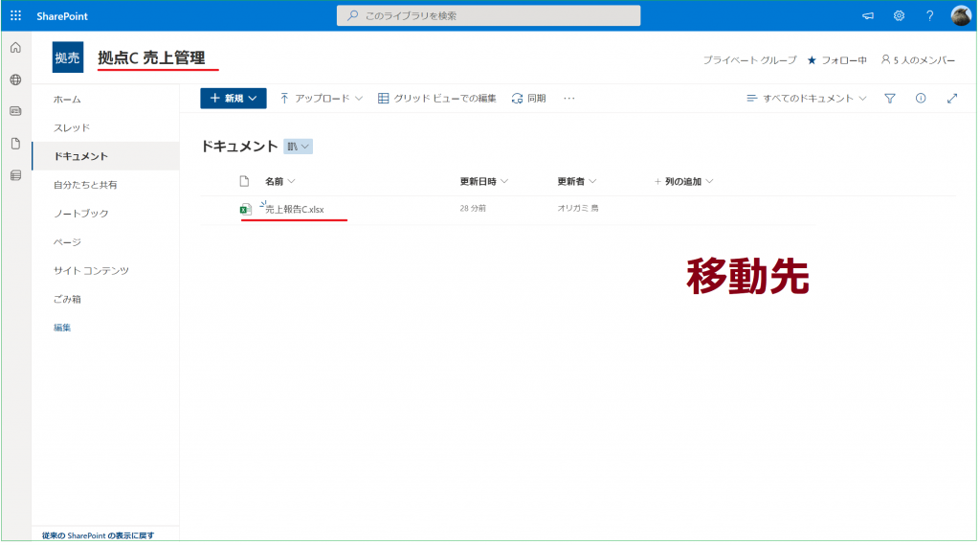Screen dimensions: 980x545
Task: Open the SharePoint app launcher waffle
Action: click(15, 15)
